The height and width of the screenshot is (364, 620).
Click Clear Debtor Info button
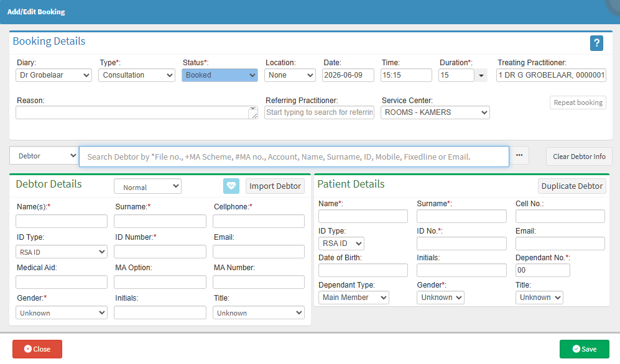coord(579,157)
